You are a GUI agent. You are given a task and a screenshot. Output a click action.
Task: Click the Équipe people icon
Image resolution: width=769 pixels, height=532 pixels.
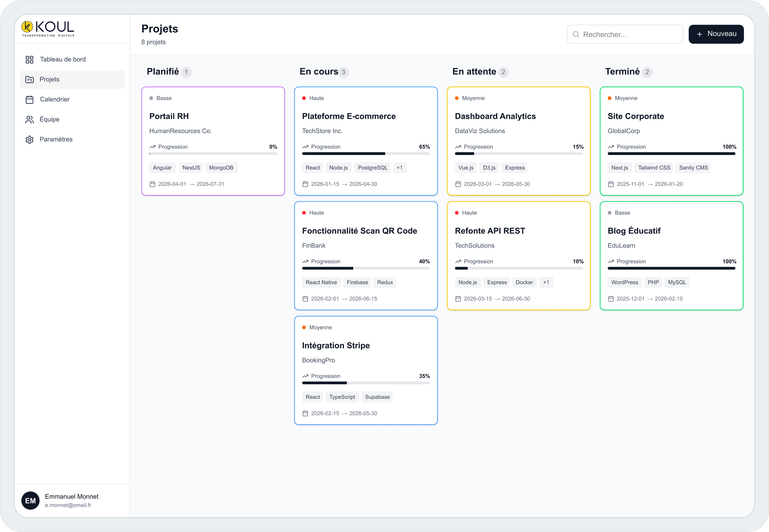click(x=29, y=120)
